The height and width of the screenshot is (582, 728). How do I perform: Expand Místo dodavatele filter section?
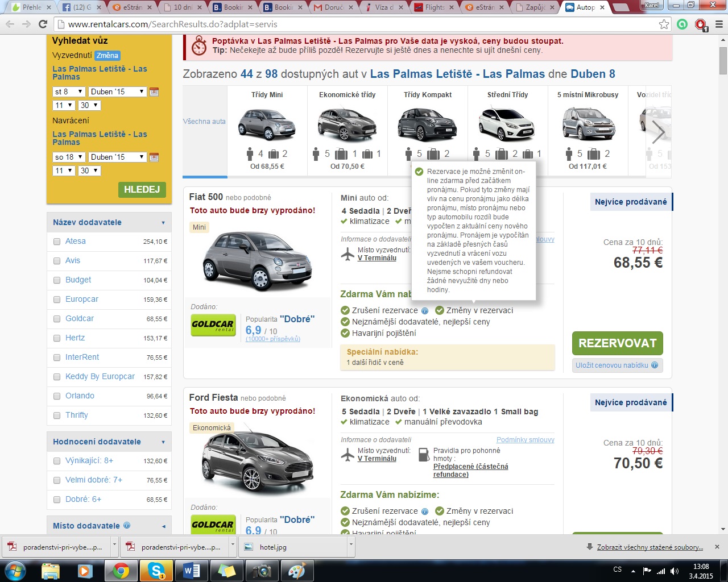coord(109,526)
